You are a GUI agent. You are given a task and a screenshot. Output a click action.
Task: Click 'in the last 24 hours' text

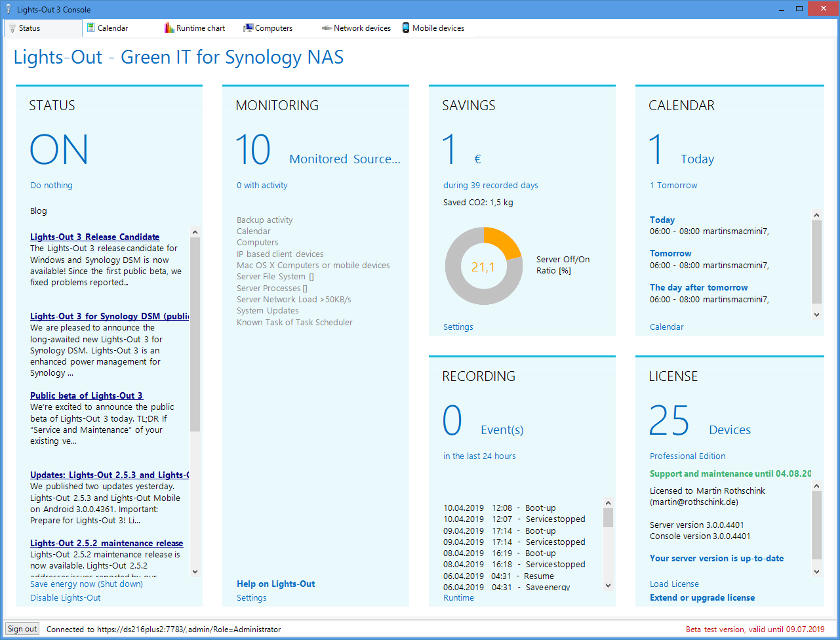pyautogui.click(x=479, y=456)
